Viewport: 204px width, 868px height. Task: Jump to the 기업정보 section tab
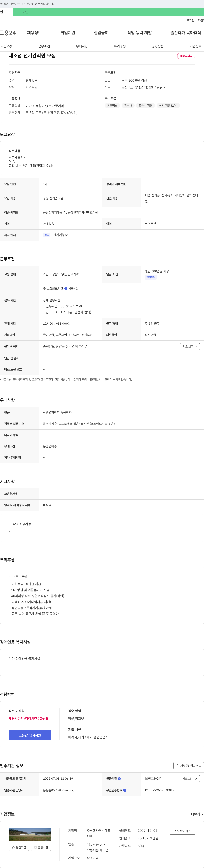(x=195, y=46)
